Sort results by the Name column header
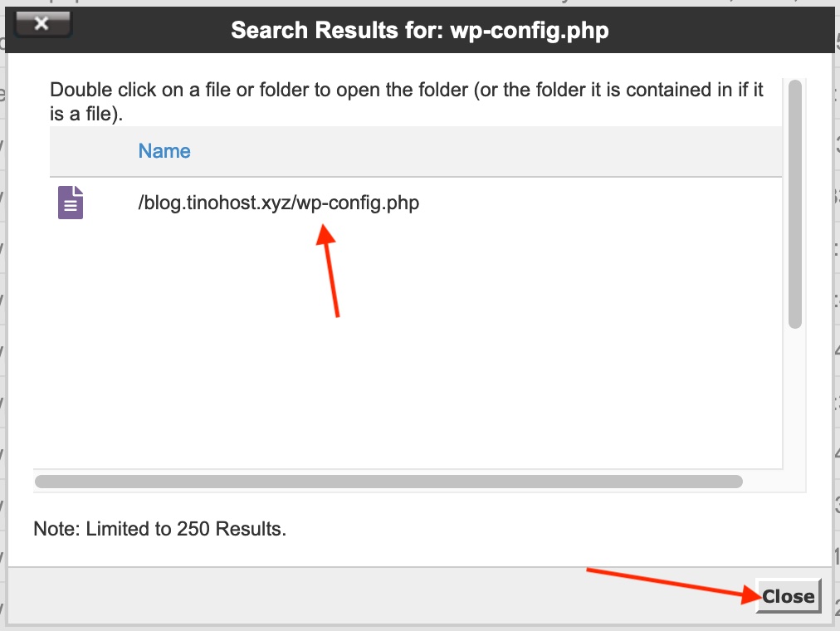The image size is (840, 631). 164,151
